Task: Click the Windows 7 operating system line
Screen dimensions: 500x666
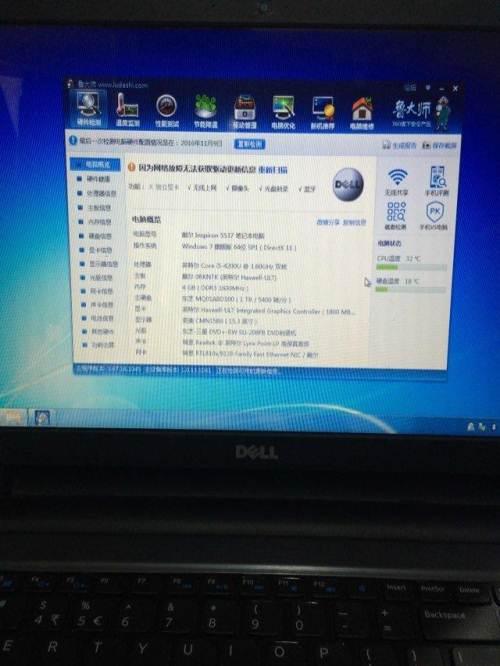Action: pos(239,247)
